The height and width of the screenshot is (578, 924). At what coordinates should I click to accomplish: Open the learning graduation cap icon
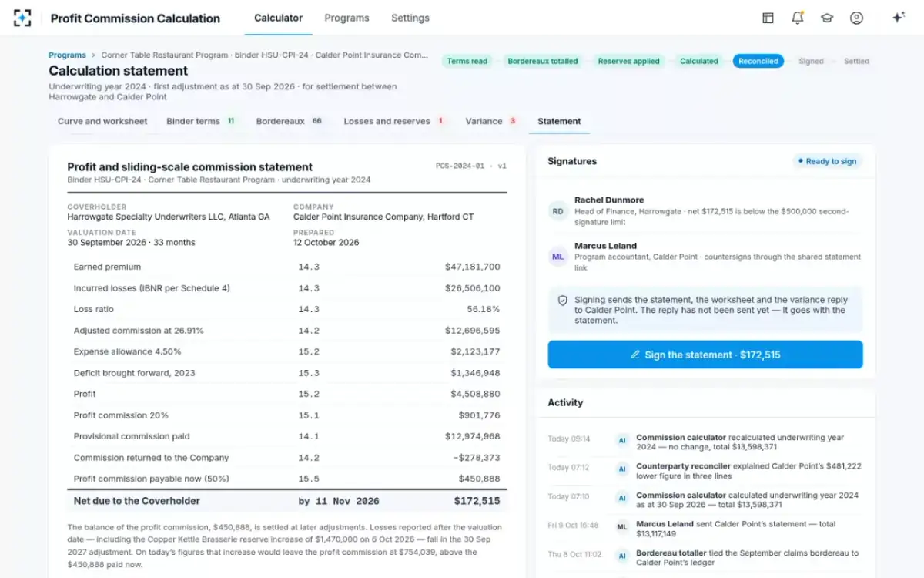point(827,18)
